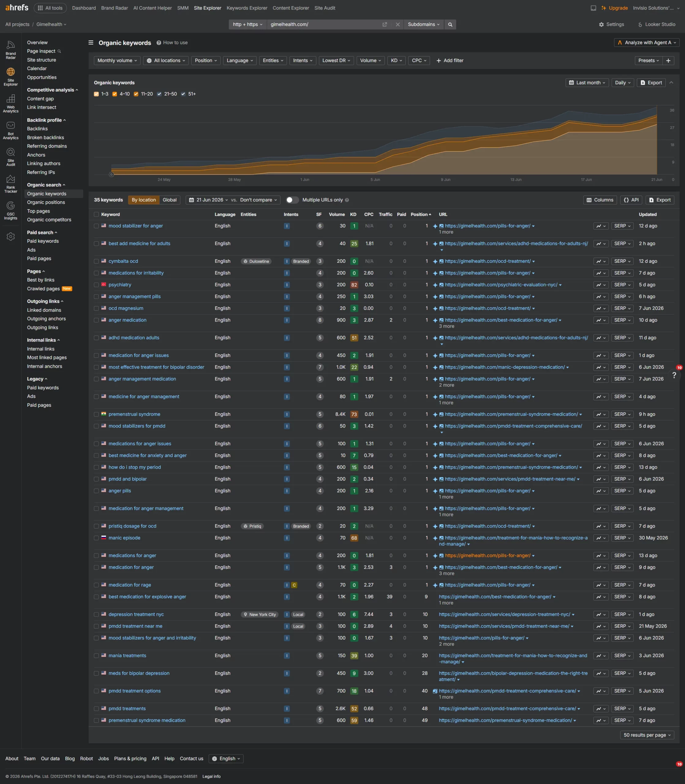685x784 pixels.
Task: Click the chart timeline start handle
Action: click(x=112, y=175)
